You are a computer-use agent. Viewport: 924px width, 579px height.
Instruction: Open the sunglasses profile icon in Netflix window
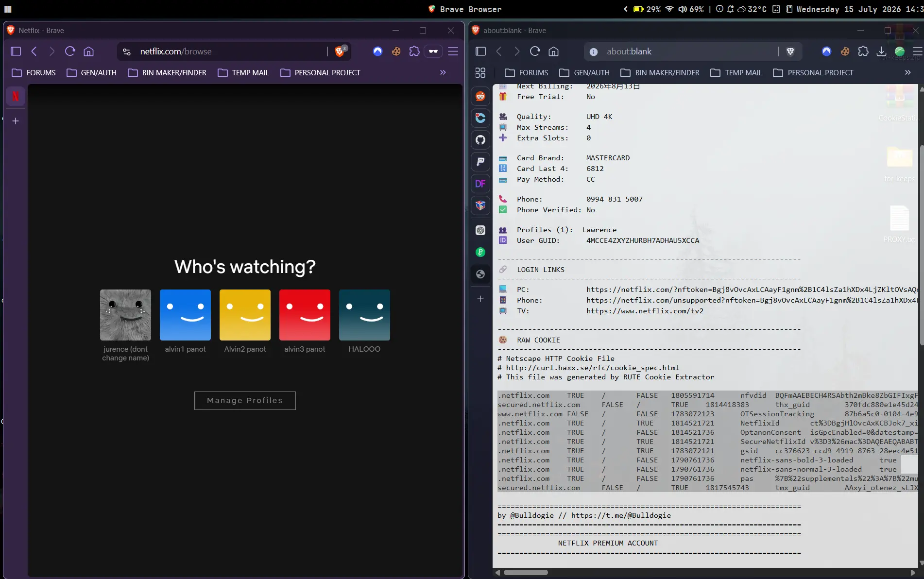click(x=433, y=51)
